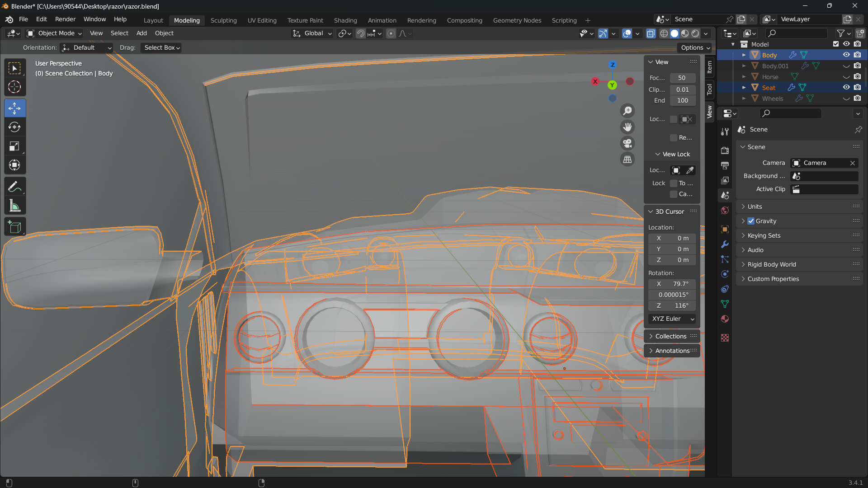Open Render properties tab
The image size is (868, 488).
tap(725, 150)
